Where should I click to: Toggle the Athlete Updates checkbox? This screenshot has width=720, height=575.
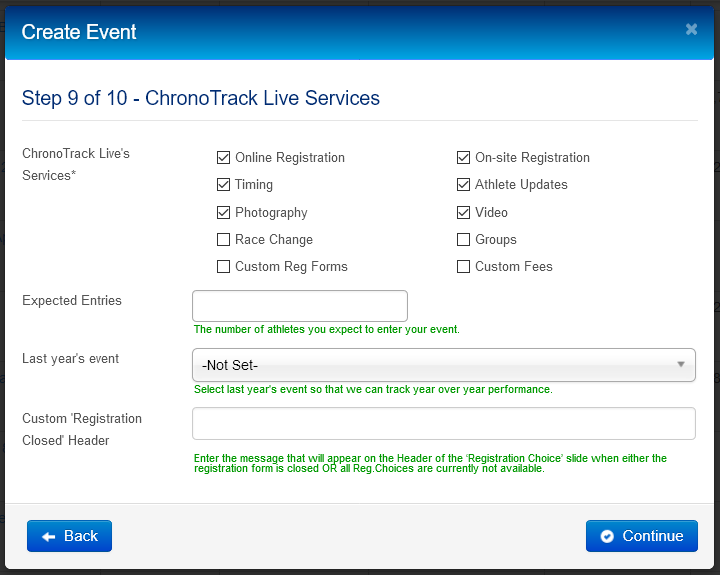click(463, 185)
